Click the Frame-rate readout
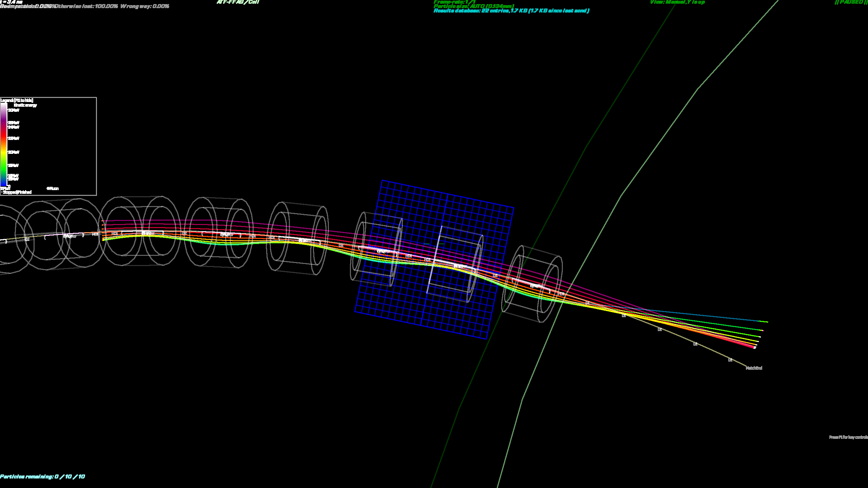 (454, 2)
